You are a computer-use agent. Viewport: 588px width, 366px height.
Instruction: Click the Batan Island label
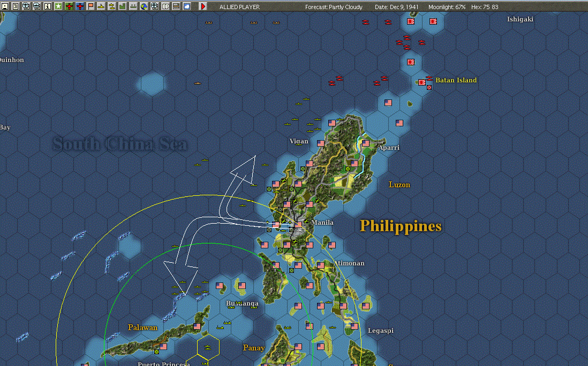[456, 80]
